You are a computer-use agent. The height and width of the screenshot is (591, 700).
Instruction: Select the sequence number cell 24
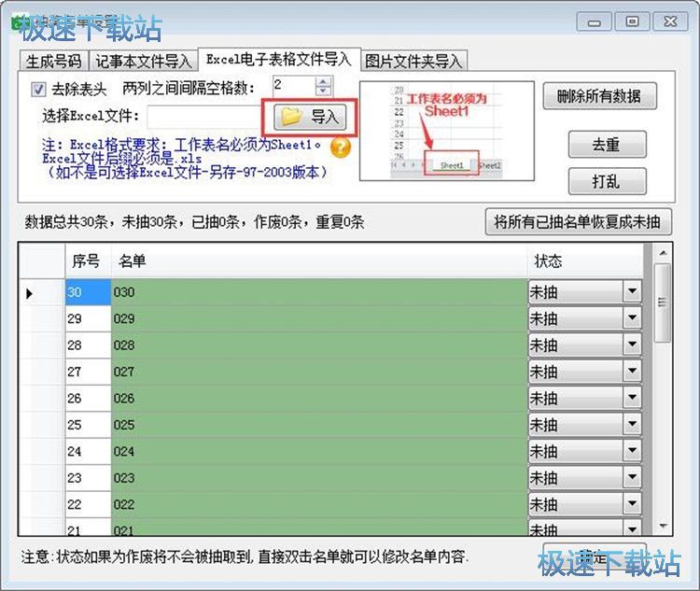tap(88, 451)
